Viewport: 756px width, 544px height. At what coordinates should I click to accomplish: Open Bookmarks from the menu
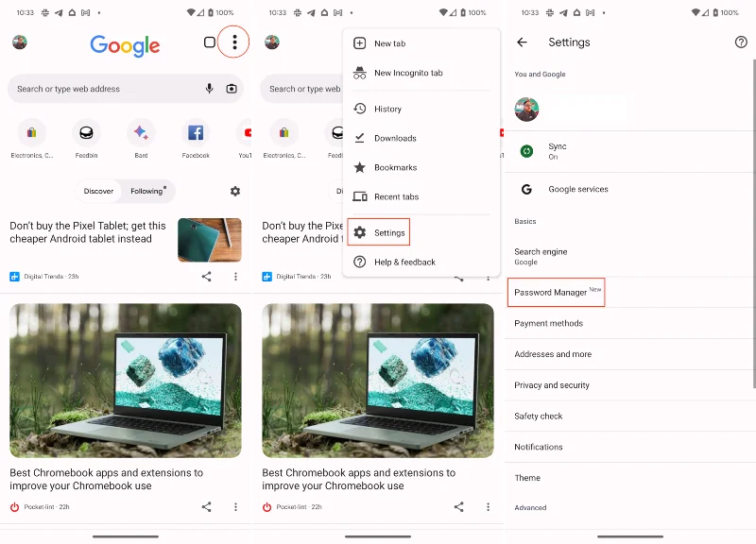pos(421,168)
